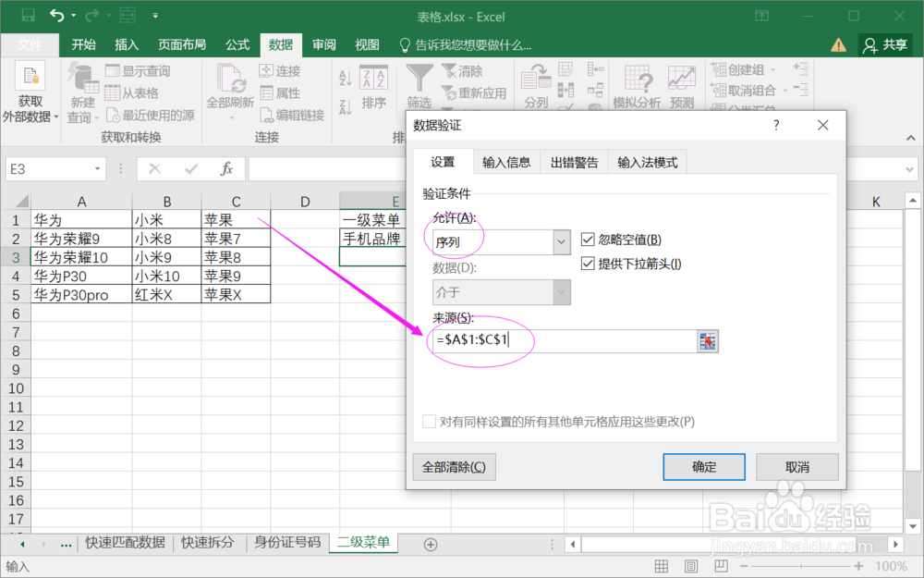The height and width of the screenshot is (578, 924).
Task: Close the Data Validation dialog
Action: 822,125
